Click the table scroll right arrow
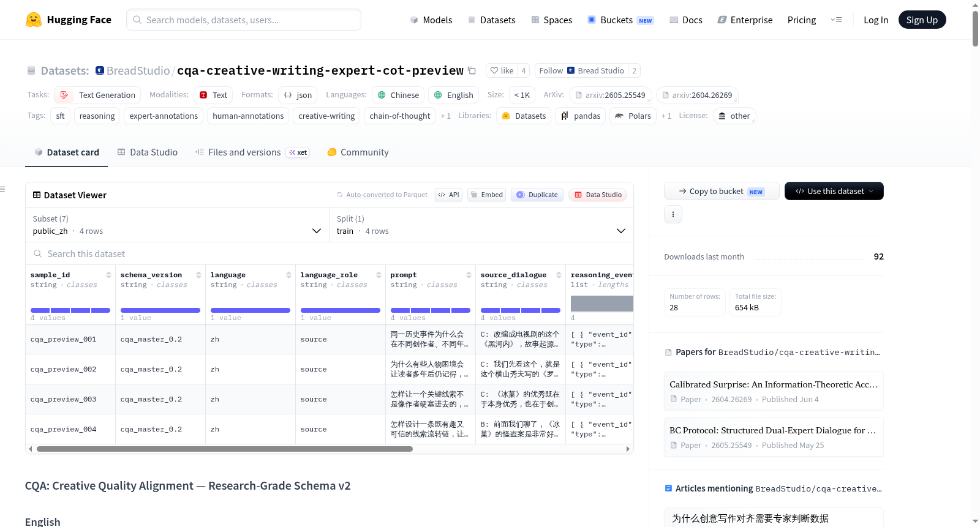 628,449
